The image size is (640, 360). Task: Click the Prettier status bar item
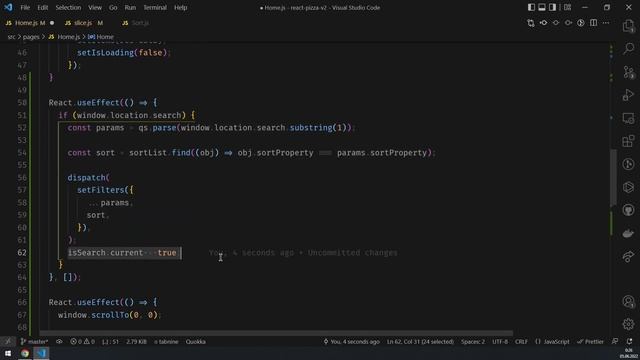coord(590,342)
